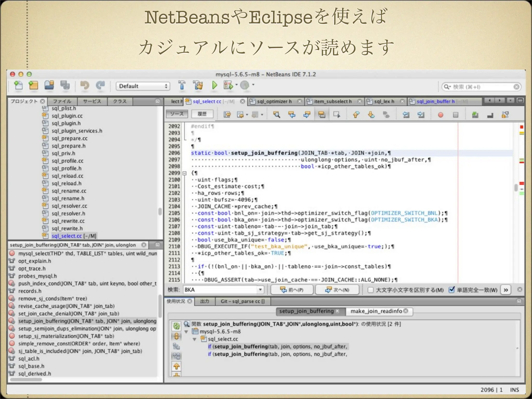Click the New Project icon
The image size is (532, 399).
34,85
